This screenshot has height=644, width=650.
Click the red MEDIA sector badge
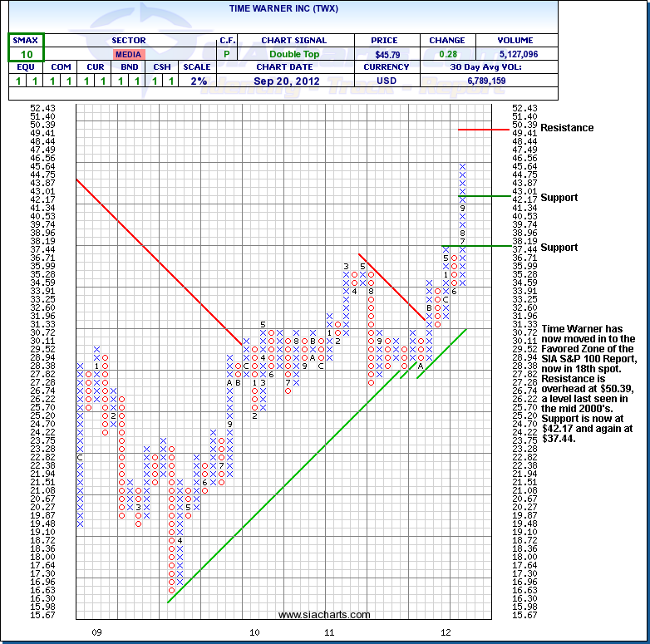pos(128,54)
